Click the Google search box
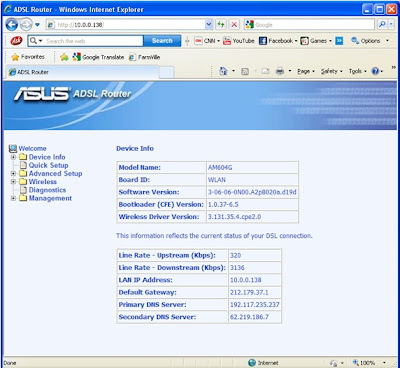Viewport: 400px width, 368px height. tap(309, 25)
